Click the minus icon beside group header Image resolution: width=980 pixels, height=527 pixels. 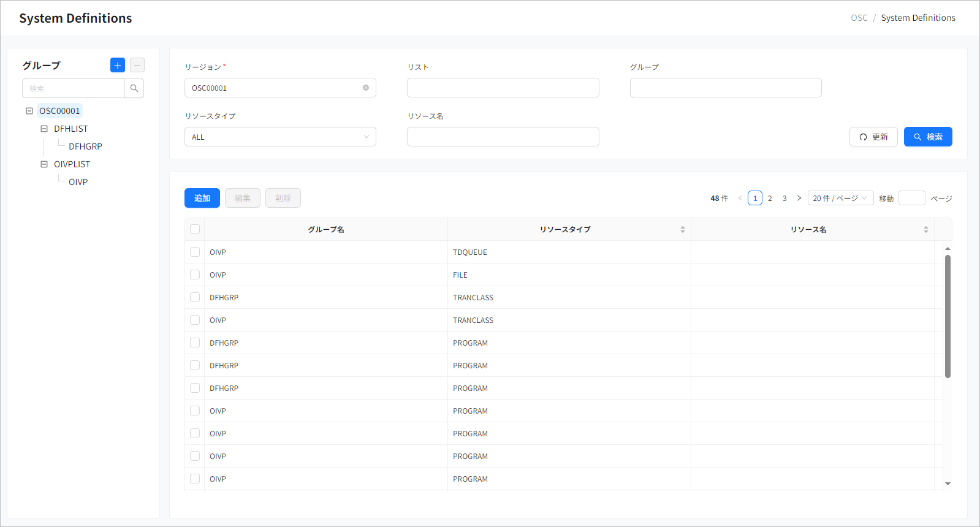[x=137, y=65]
